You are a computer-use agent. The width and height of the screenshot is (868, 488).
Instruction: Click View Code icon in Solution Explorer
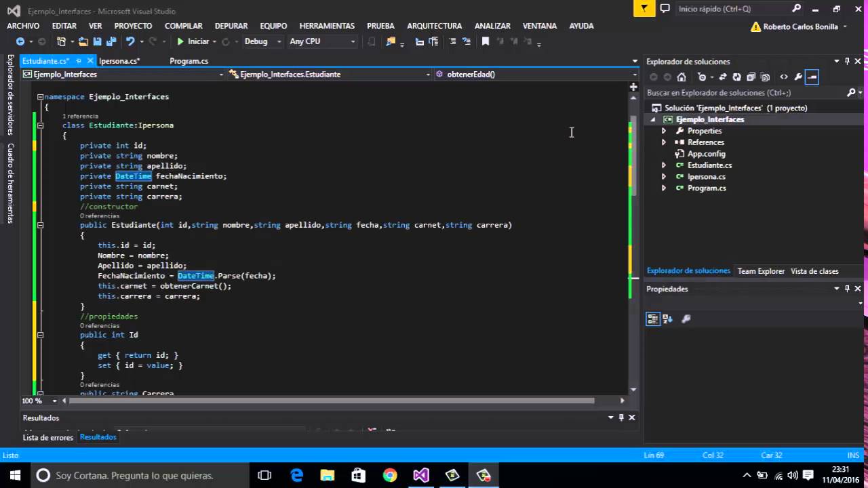(784, 77)
